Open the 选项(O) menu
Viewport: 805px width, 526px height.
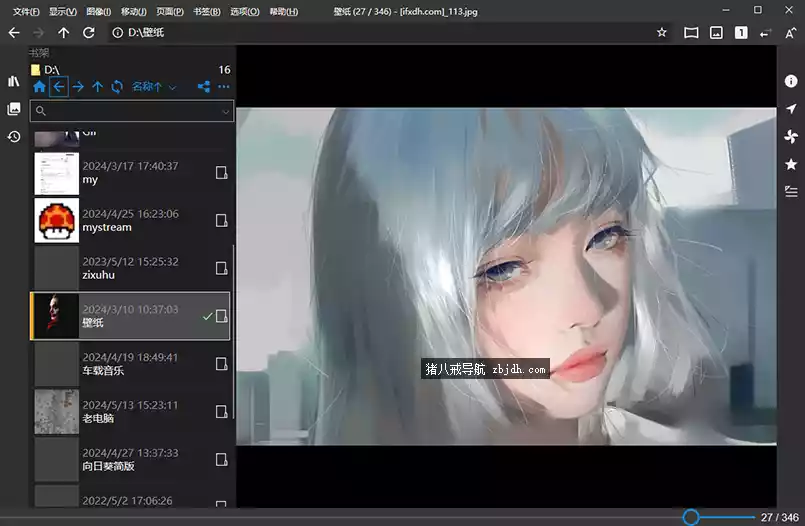pyautogui.click(x=245, y=11)
